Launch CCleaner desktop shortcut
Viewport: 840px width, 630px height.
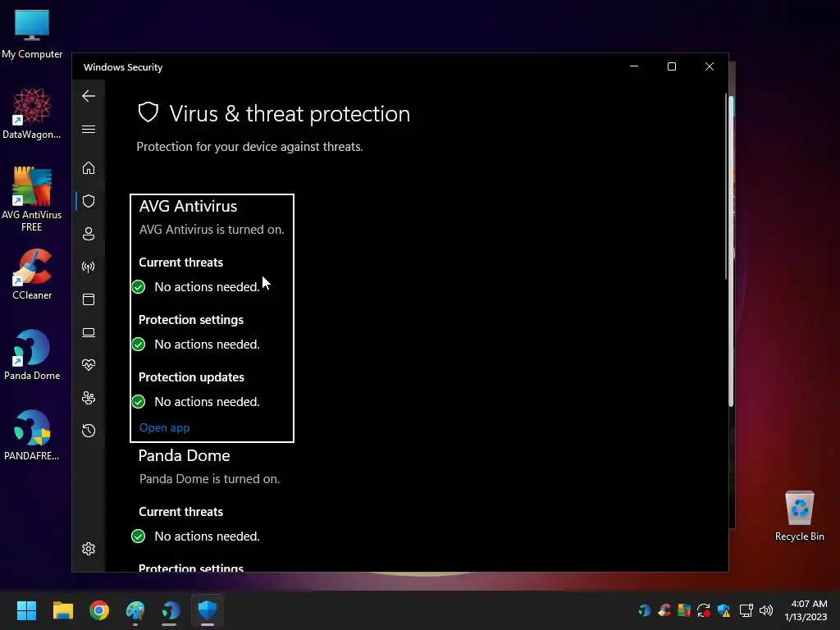(x=32, y=274)
